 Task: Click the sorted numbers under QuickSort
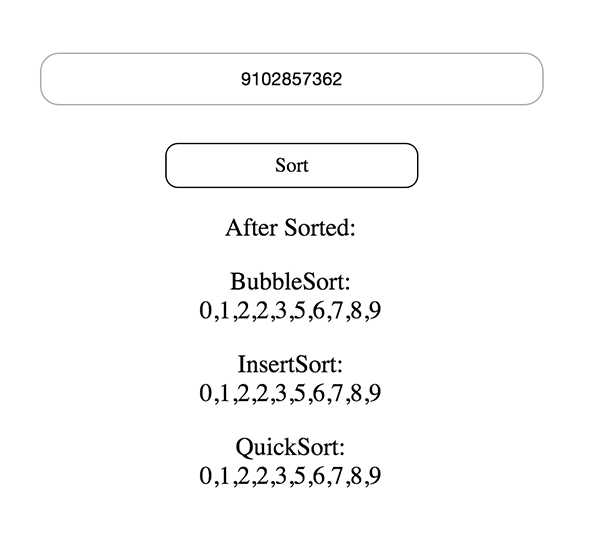[290, 475]
